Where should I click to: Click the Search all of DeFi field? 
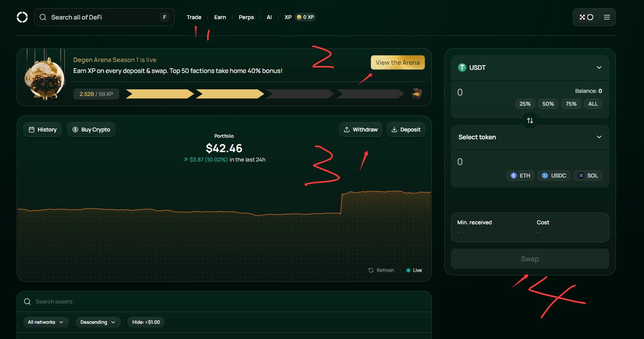pos(104,17)
